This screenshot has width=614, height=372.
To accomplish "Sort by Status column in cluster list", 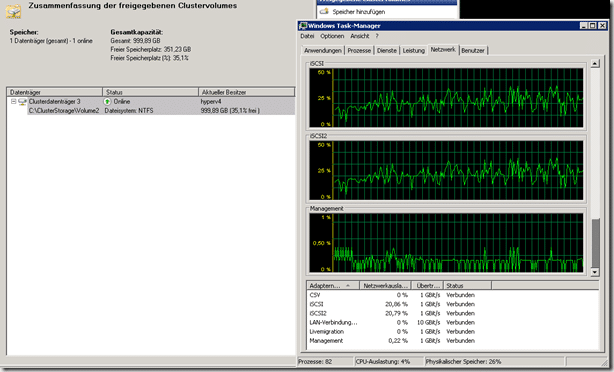I will click(x=150, y=92).
